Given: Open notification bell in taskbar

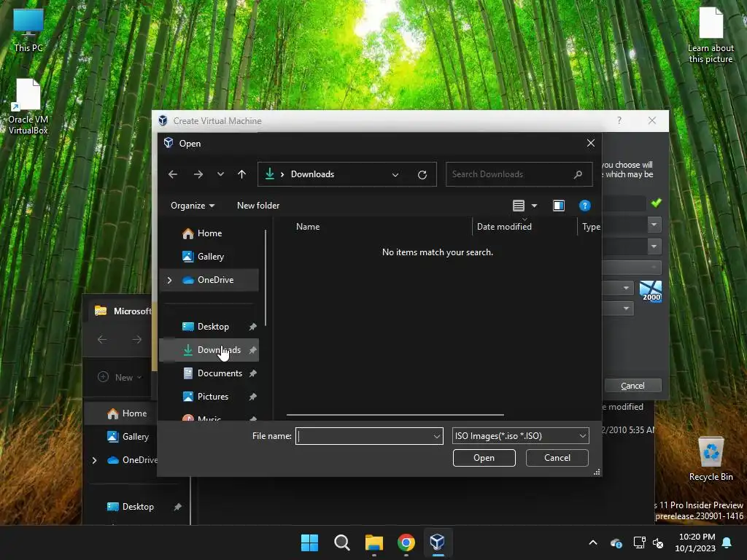Looking at the screenshot, I should [x=727, y=542].
